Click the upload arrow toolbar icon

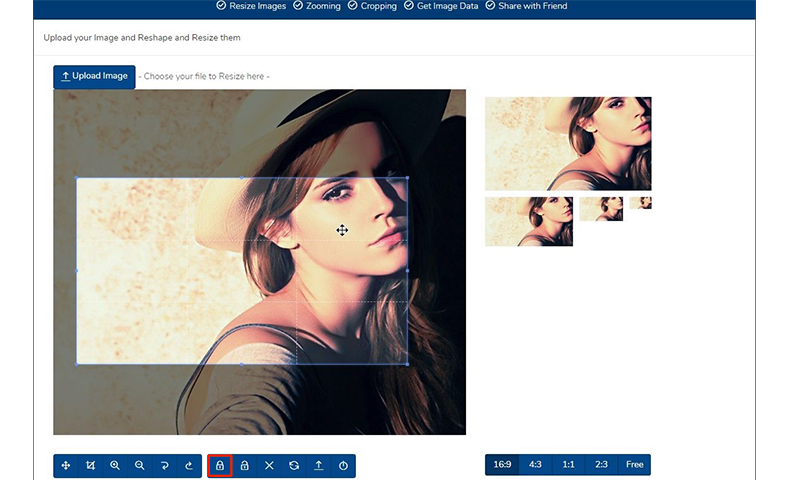(318, 465)
